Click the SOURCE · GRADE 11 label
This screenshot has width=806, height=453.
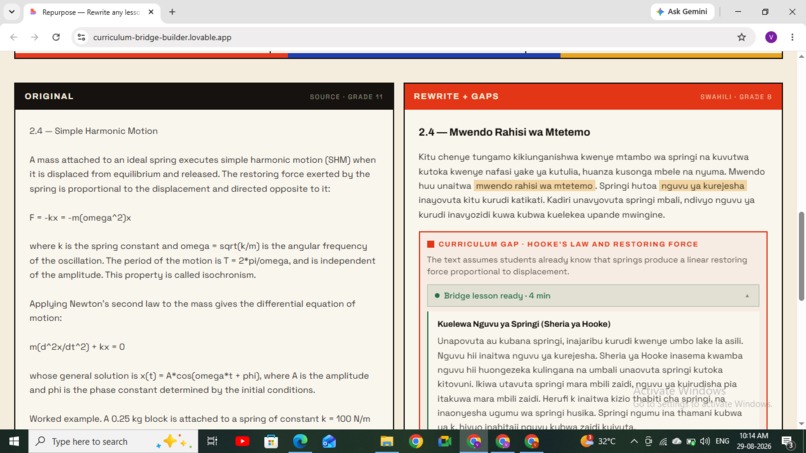(x=346, y=97)
